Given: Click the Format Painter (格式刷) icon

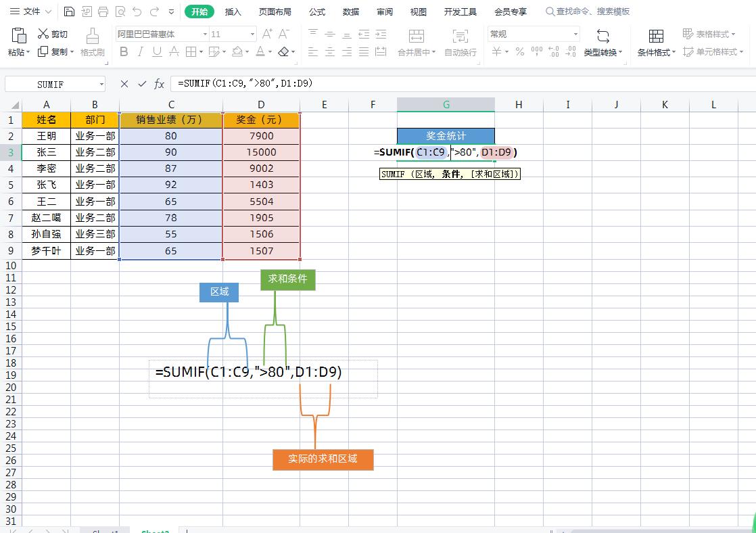Looking at the screenshot, I should click(x=92, y=36).
